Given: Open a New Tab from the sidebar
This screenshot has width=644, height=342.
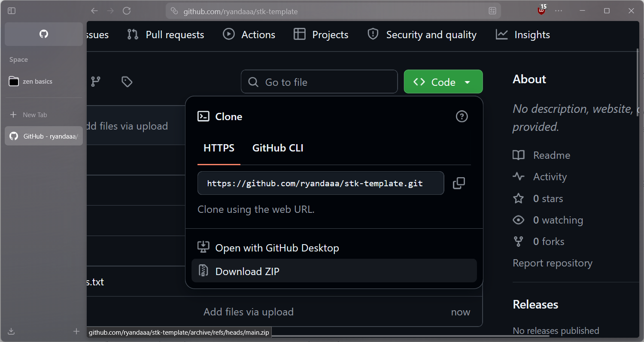Looking at the screenshot, I should 44,115.
